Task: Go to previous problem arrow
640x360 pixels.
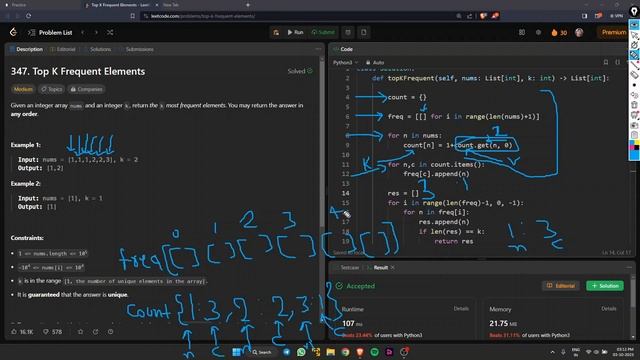Action: click(x=83, y=32)
